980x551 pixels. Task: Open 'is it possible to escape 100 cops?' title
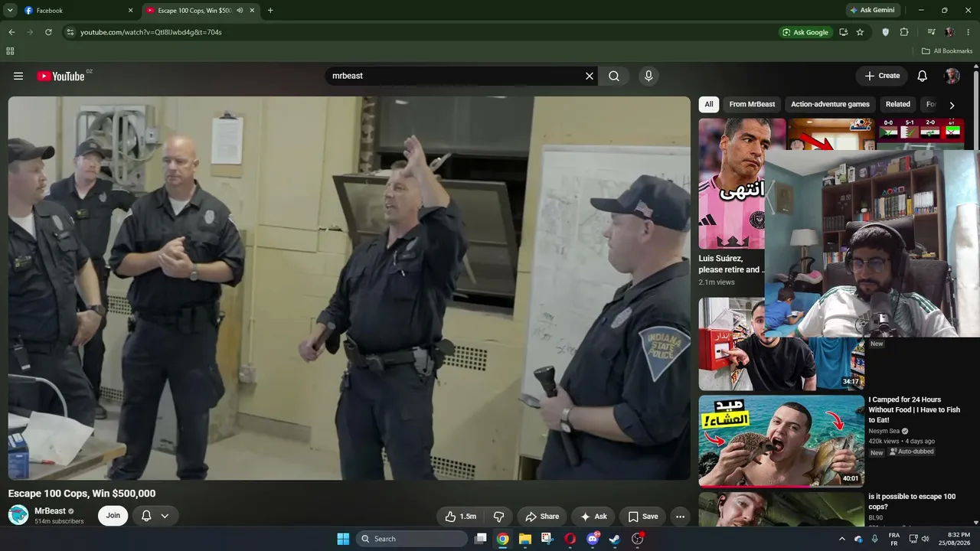(912, 501)
